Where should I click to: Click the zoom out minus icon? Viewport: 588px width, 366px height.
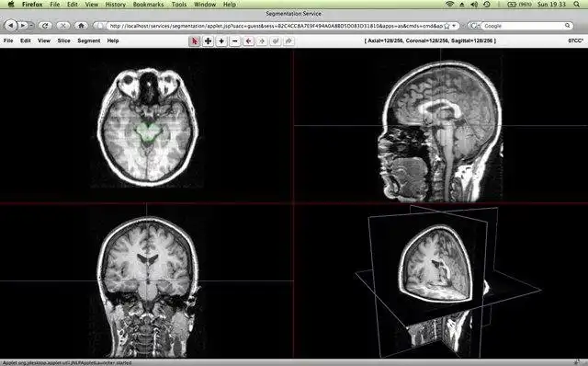235,40
